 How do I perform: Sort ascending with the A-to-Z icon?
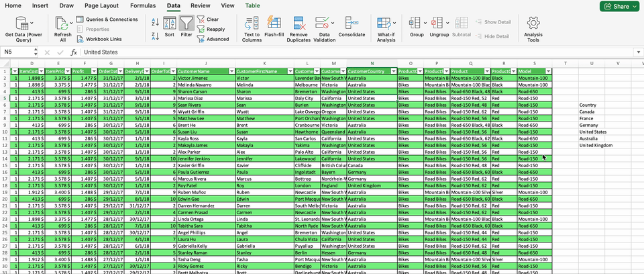pyautogui.click(x=155, y=21)
